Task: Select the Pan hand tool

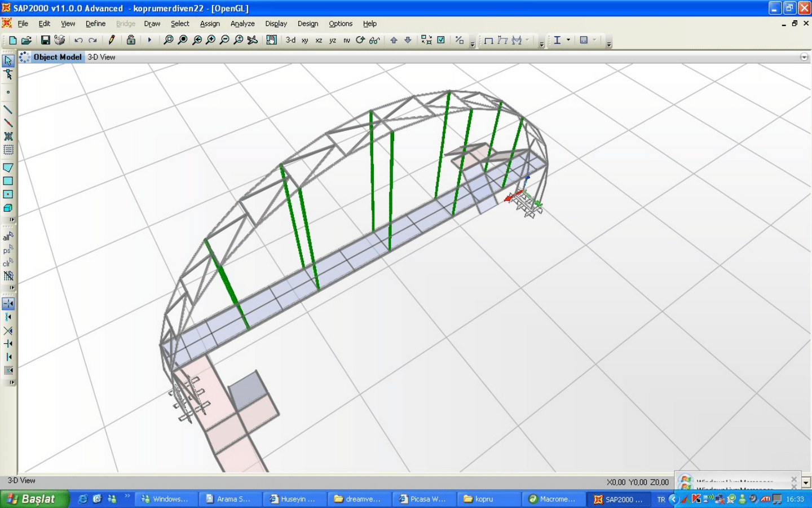Action: pyautogui.click(x=271, y=40)
